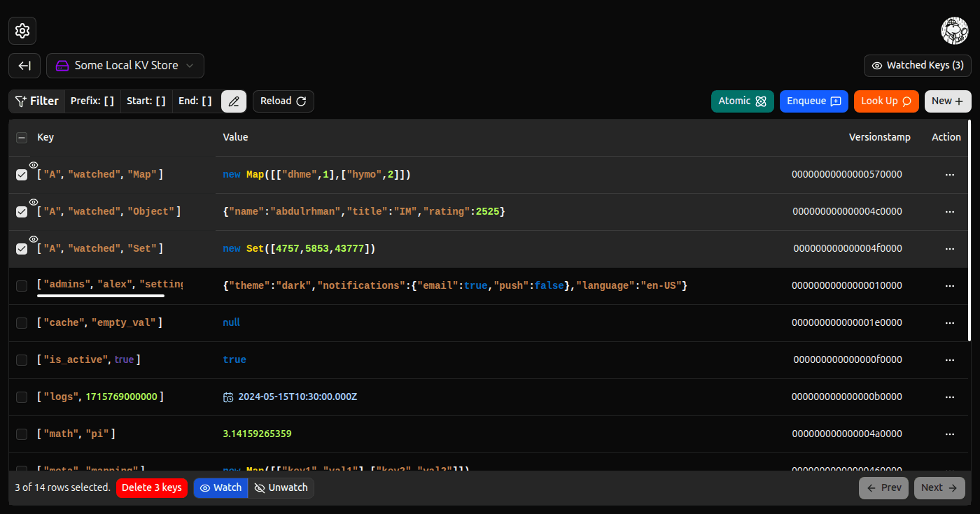Click the watched eye icon on Set key

pos(34,238)
